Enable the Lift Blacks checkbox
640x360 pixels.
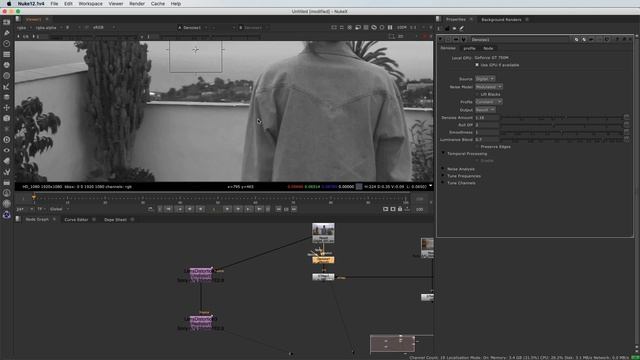click(477, 94)
